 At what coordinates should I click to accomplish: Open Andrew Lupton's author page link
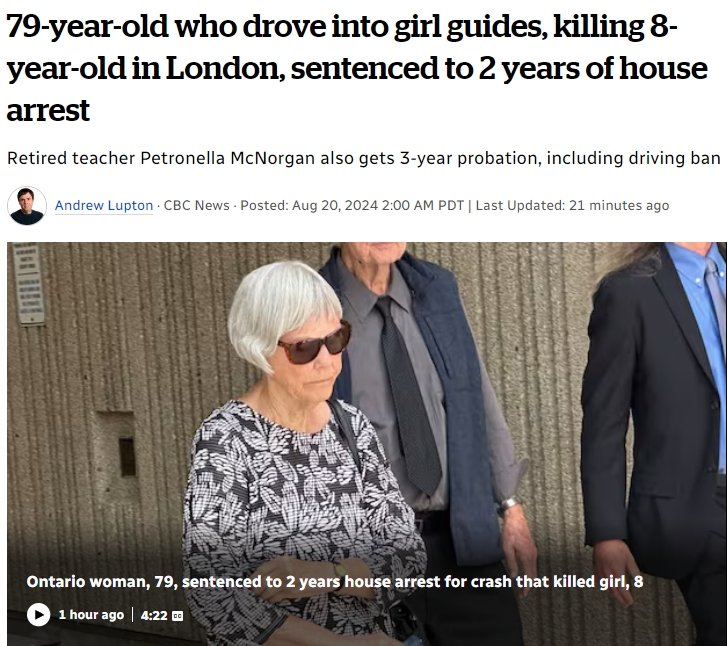104,205
